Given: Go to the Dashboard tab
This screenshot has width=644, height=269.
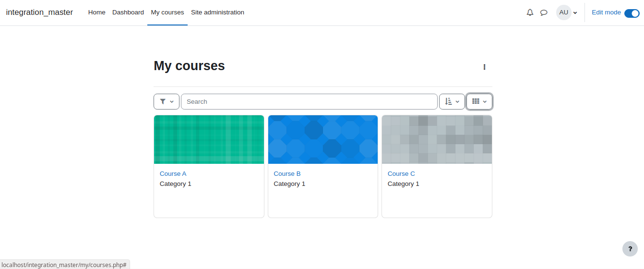Looking at the screenshot, I should pyautogui.click(x=128, y=12).
